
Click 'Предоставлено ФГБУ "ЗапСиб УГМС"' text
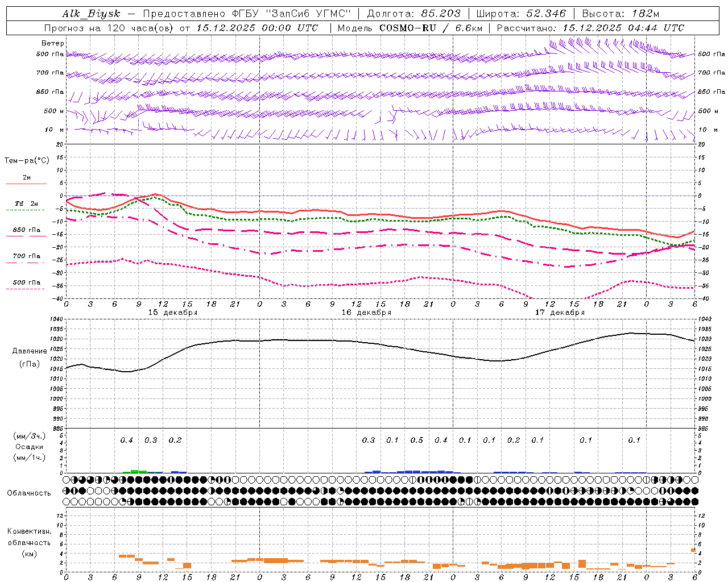[x=247, y=14]
